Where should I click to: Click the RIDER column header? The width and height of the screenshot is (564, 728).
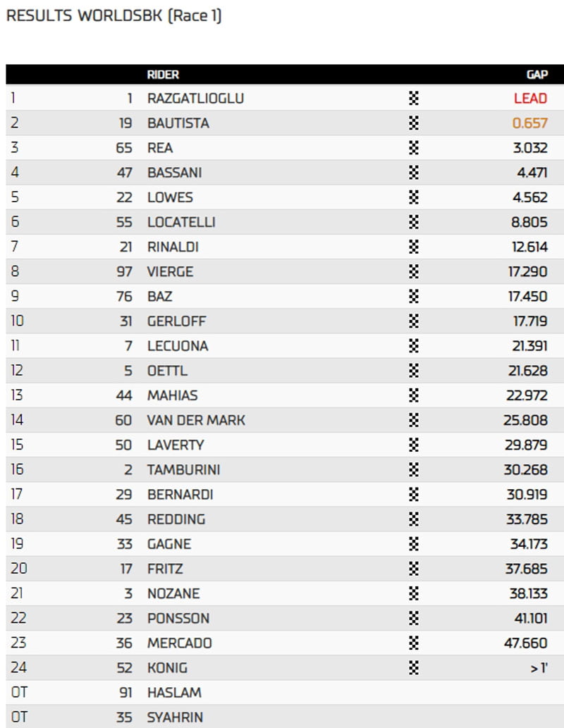[x=163, y=75]
